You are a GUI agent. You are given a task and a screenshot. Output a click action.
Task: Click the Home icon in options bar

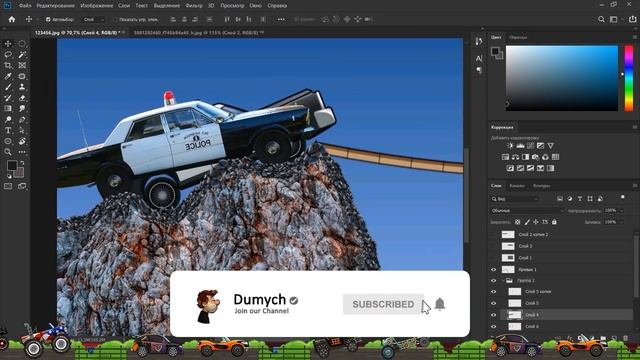click(12, 19)
